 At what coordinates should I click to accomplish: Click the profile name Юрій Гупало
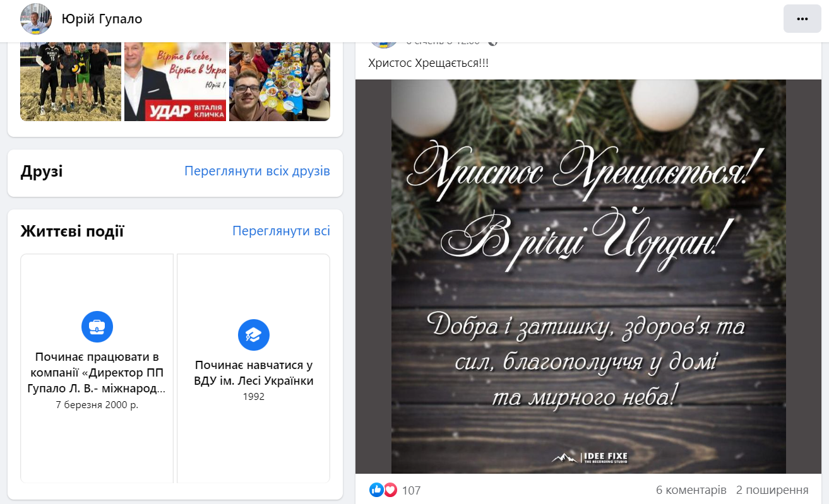pos(102,19)
